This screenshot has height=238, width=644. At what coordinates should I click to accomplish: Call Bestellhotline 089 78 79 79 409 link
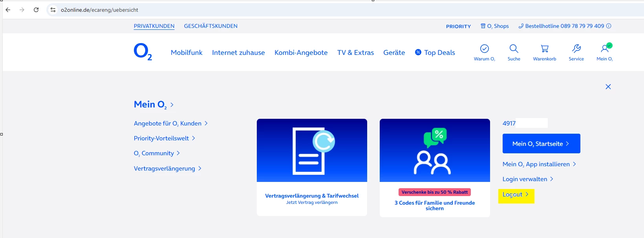[x=562, y=26]
